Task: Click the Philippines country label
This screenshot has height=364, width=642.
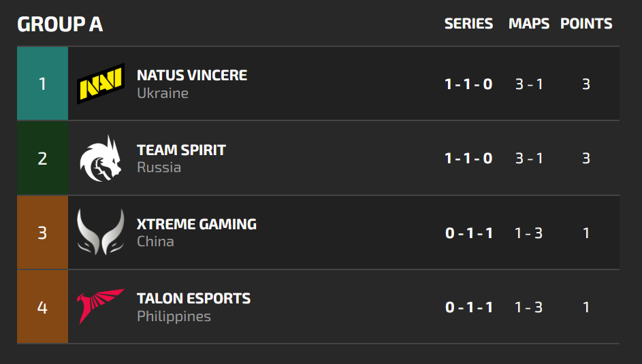Action: click(x=174, y=316)
